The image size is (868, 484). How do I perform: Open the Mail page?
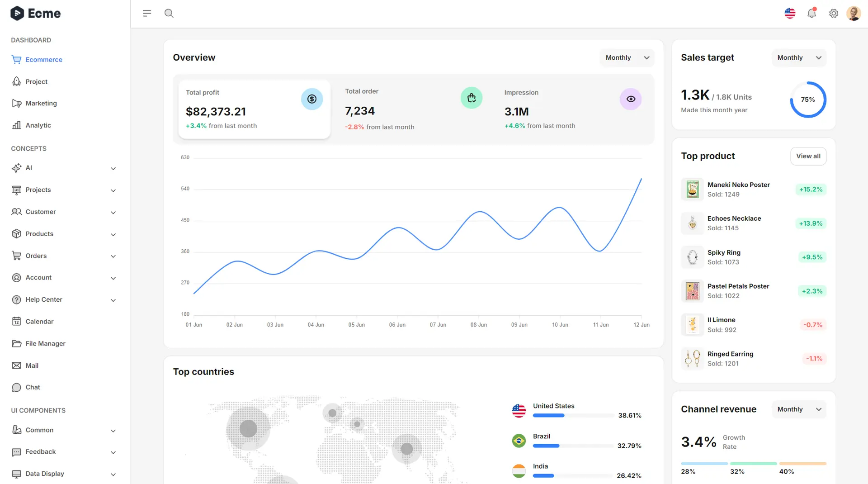[31, 365]
